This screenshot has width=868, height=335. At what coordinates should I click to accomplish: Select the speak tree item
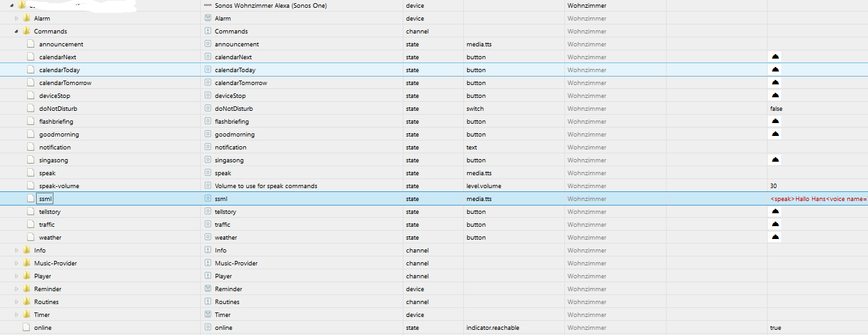tap(47, 173)
